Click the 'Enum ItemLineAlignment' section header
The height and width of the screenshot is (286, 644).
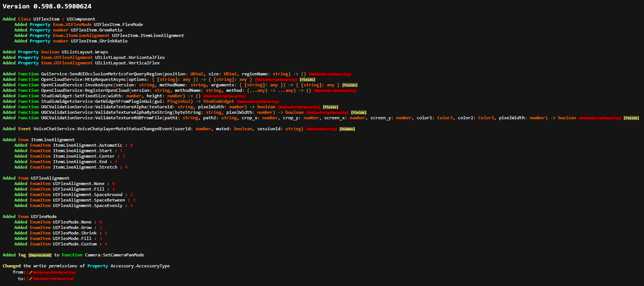[x=46, y=140]
